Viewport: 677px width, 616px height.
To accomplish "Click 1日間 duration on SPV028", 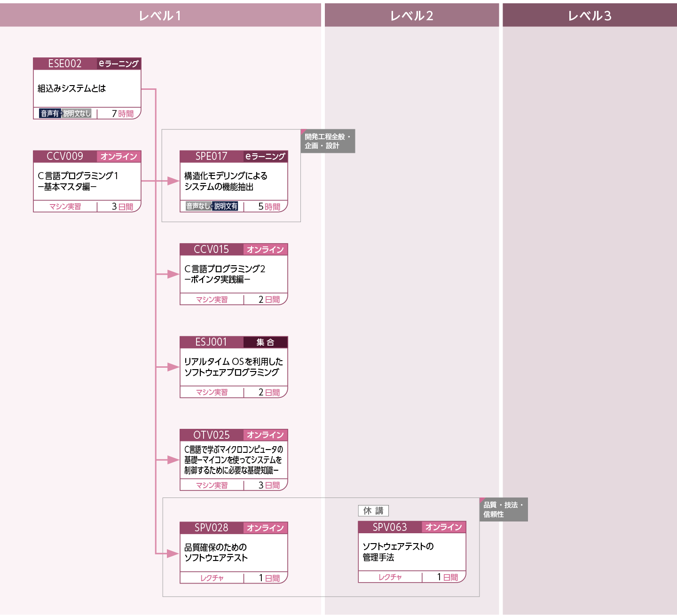I will (269, 578).
